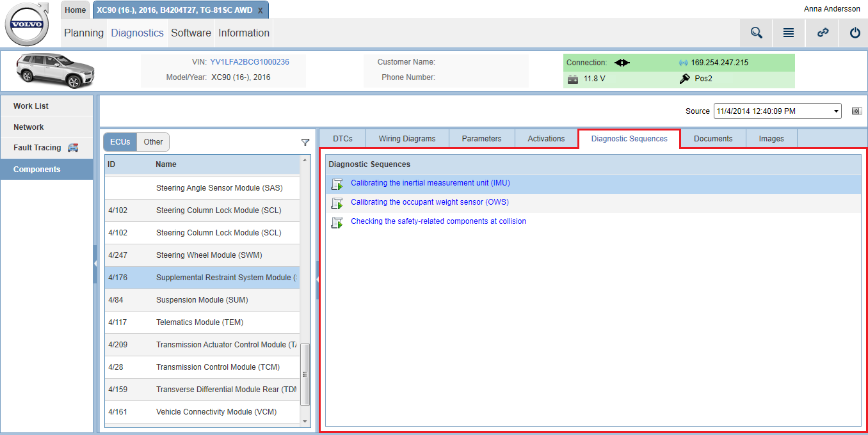Open the Documents tab

[x=713, y=139]
